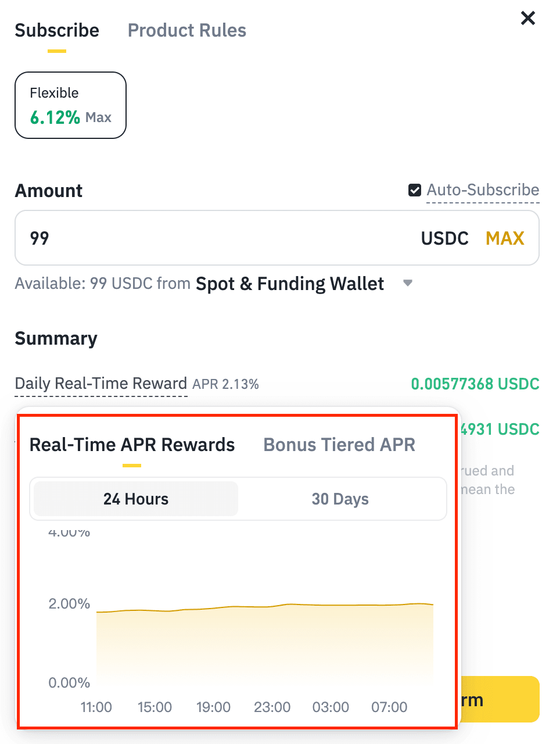Click the APR chart line near 23:00
Viewport: 560px width, 744px height.
(x=272, y=606)
